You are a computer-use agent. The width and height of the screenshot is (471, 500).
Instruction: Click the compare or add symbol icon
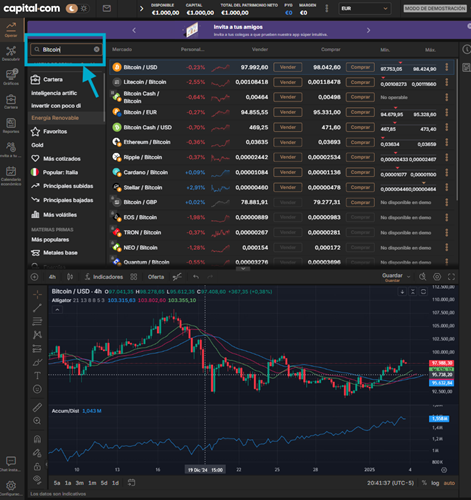point(34,277)
